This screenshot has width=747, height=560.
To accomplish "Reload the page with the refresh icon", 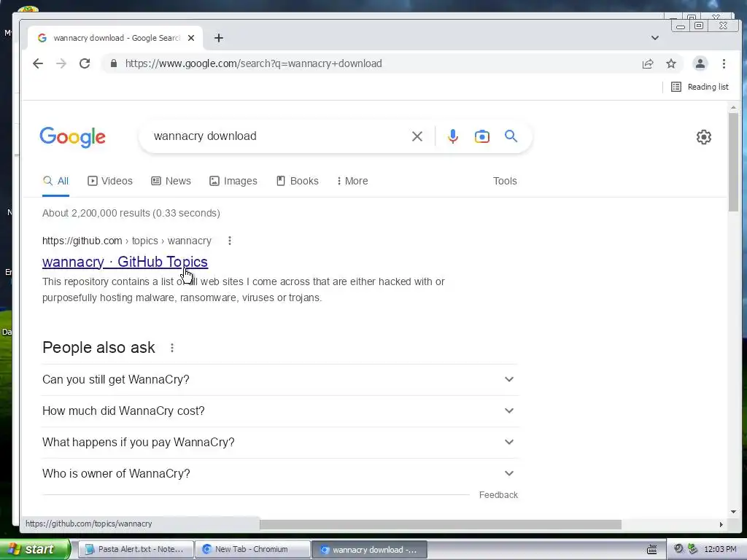I will point(85,63).
